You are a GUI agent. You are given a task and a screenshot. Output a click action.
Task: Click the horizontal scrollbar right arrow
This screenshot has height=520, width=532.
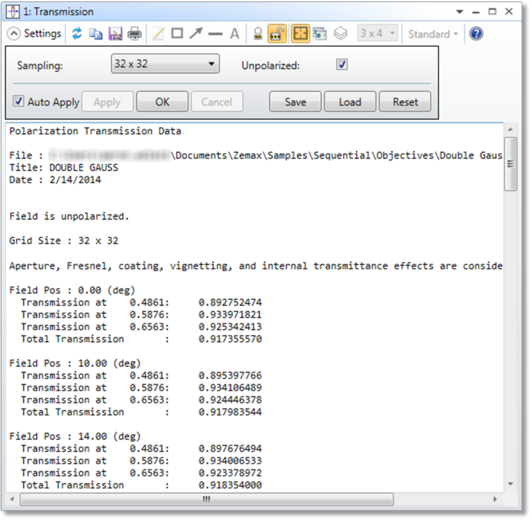point(495,499)
